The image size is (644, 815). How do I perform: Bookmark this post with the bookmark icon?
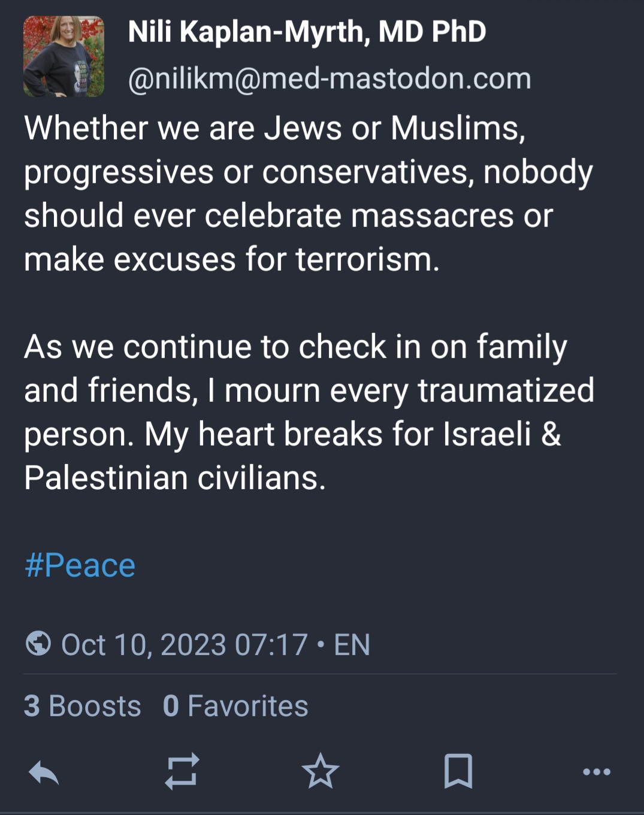[458, 771]
